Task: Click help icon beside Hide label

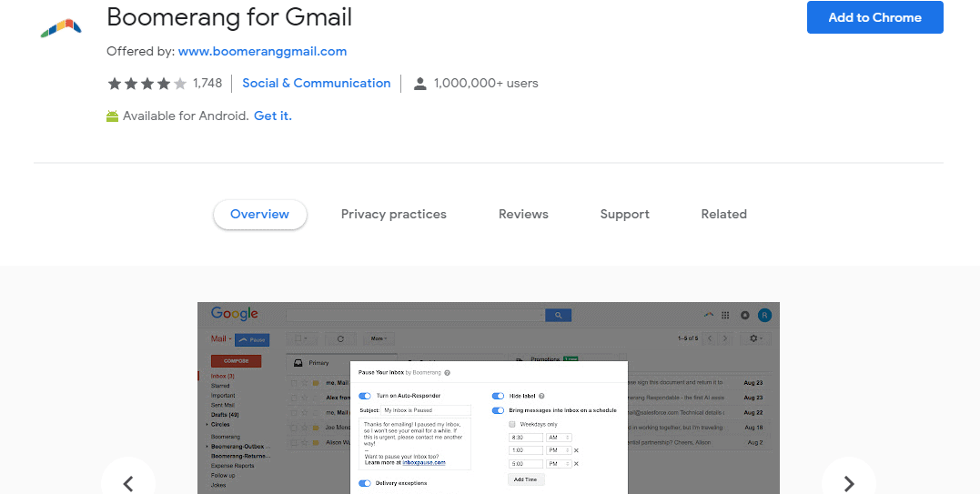Action: coord(541,396)
